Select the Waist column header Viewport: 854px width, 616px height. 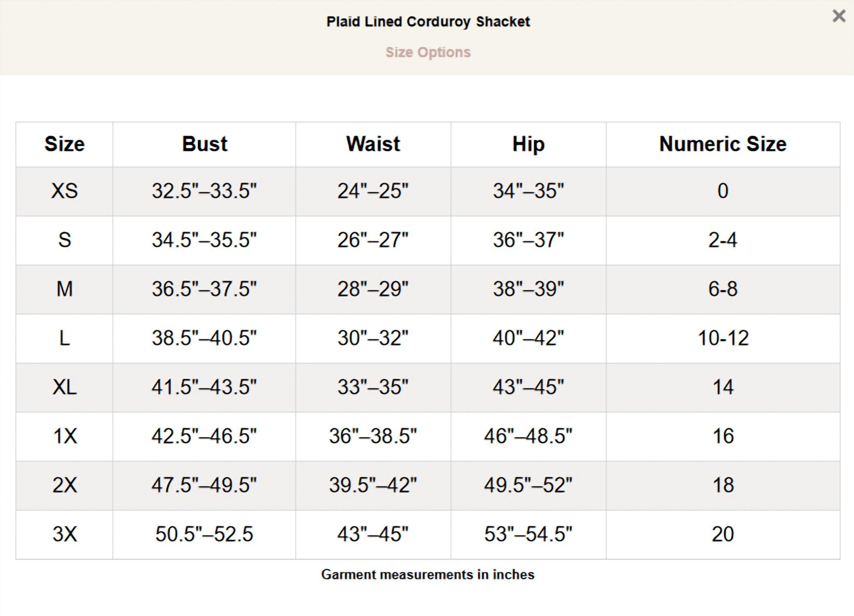[373, 144]
